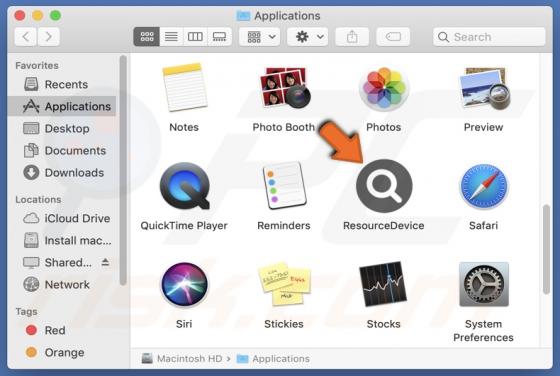Select the Siri app icon
Image resolution: width=560 pixels, height=376 pixels.
click(x=184, y=285)
